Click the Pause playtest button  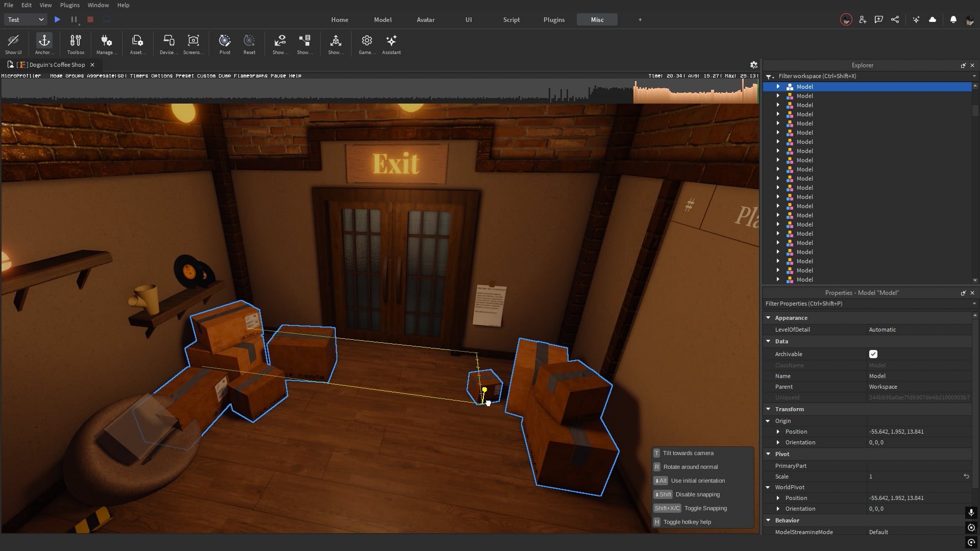click(74, 19)
